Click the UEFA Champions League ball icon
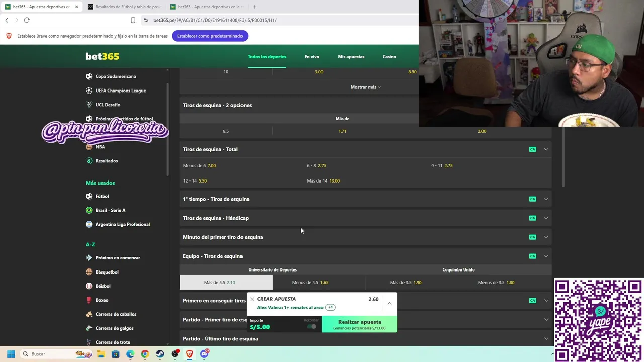This screenshot has width=644, height=362. click(89, 90)
